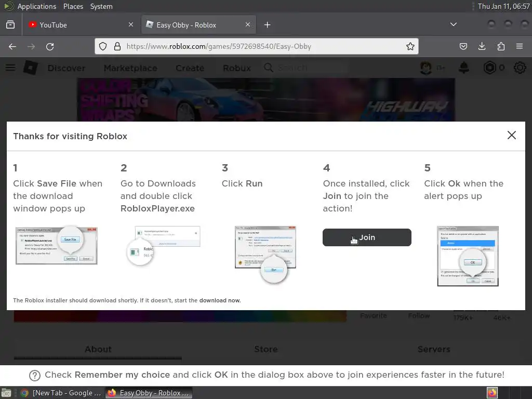Select Easy Obby - Roblox taskbar entry

tap(149, 393)
